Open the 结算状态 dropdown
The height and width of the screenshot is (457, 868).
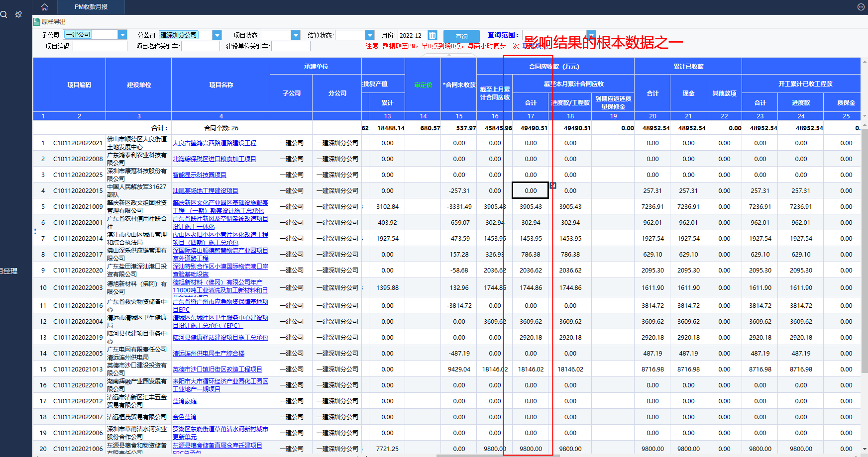[x=369, y=35]
